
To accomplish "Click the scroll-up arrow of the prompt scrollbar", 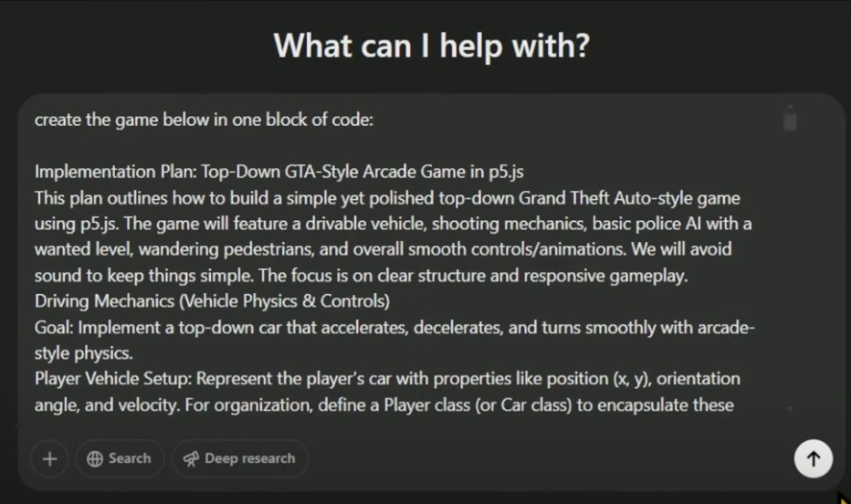I will [x=790, y=107].
